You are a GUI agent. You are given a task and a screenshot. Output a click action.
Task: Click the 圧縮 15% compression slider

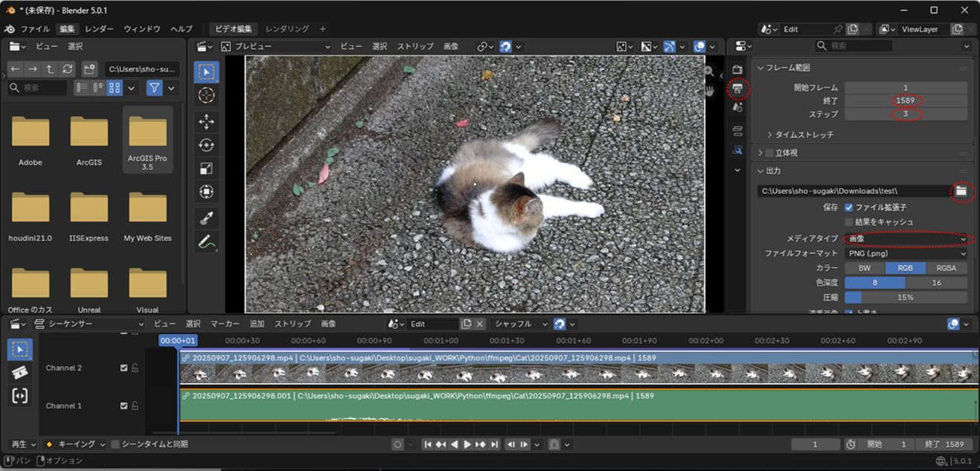click(x=906, y=298)
